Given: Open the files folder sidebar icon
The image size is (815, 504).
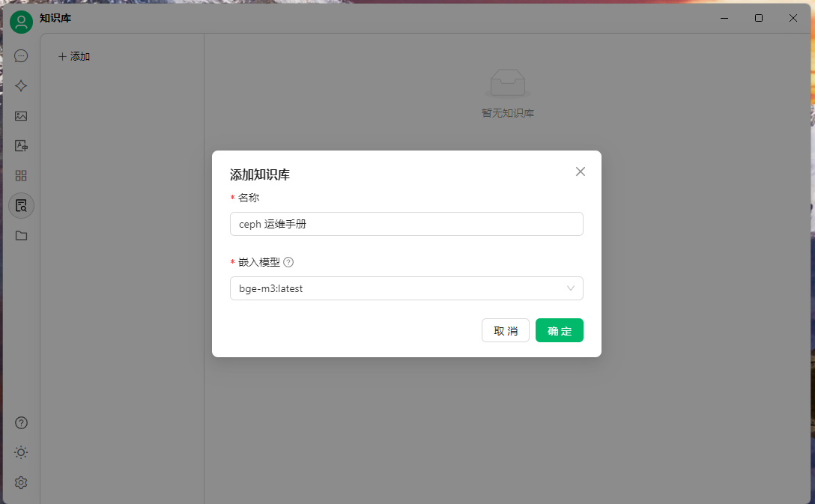Looking at the screenshot, I should (x=21, y=235).
